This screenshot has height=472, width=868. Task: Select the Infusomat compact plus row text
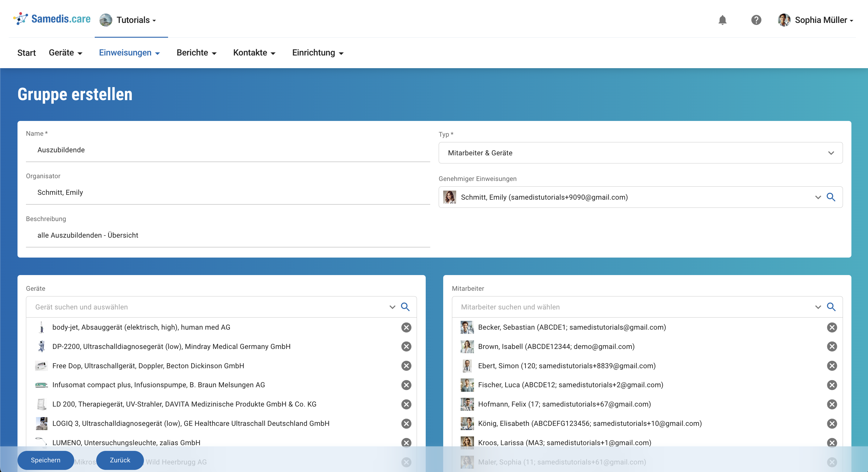[159, 385]
